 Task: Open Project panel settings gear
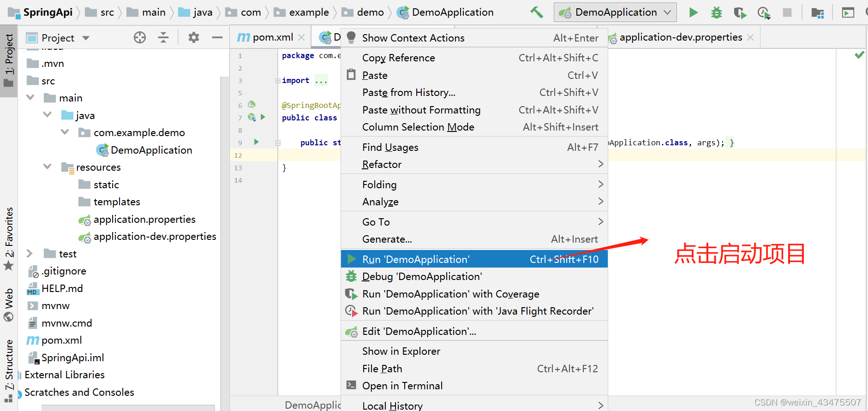point(194,37)
